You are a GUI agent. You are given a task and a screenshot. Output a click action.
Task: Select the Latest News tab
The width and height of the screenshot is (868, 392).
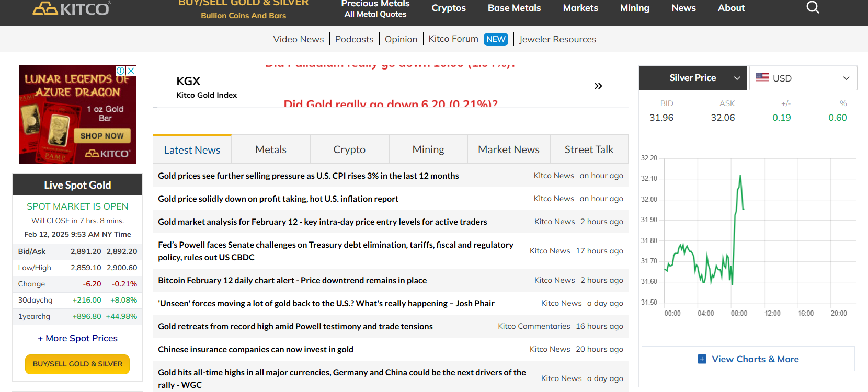pyautogui.click(x=192, y=149)
